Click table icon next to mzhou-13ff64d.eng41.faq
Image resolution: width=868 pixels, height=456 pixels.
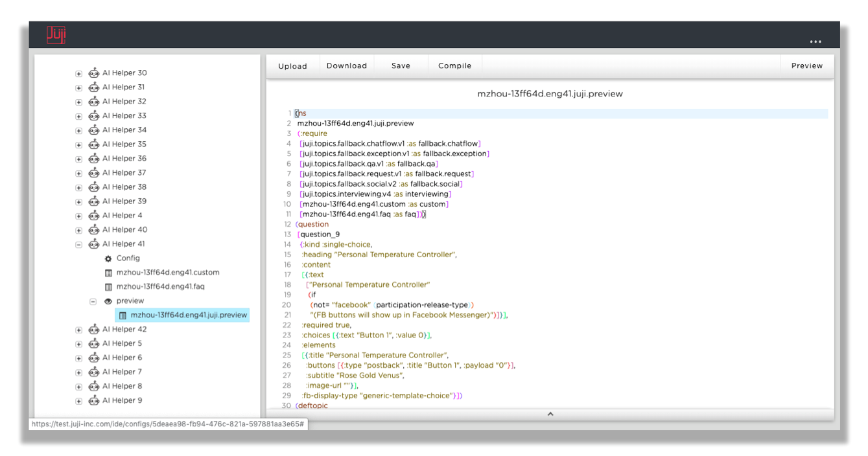tap(108, 287)
